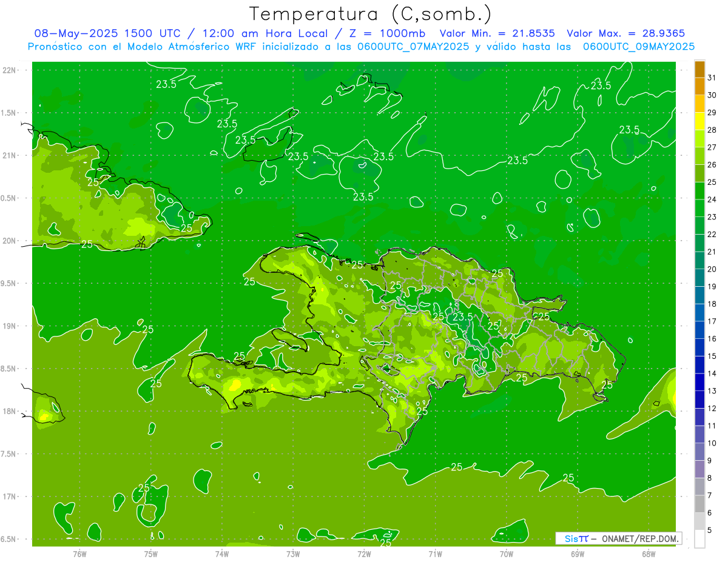728x562 pixels.
Task: Select 'Valor Min. = 21.8535' text
Action: point(498,34)
